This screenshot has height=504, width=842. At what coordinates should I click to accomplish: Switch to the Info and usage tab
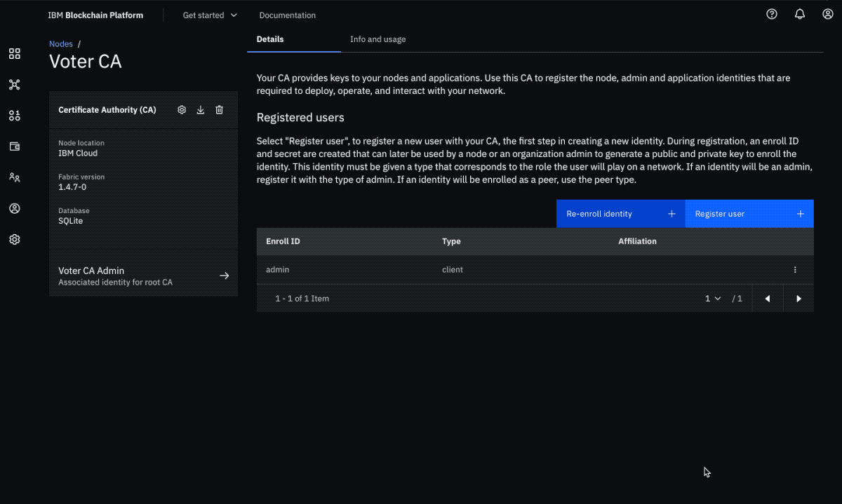click(378, 39)
